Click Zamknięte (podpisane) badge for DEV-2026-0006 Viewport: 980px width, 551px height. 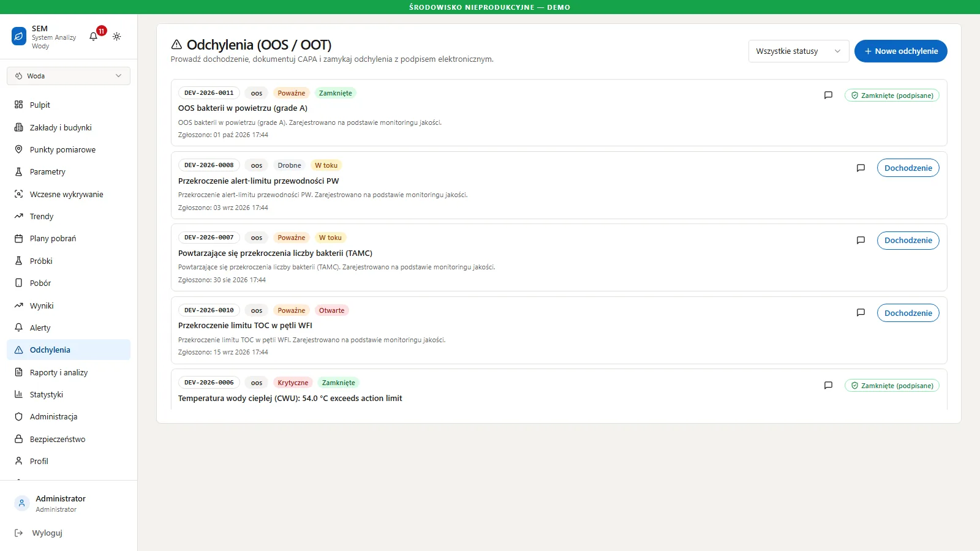[x=892, y=386]
